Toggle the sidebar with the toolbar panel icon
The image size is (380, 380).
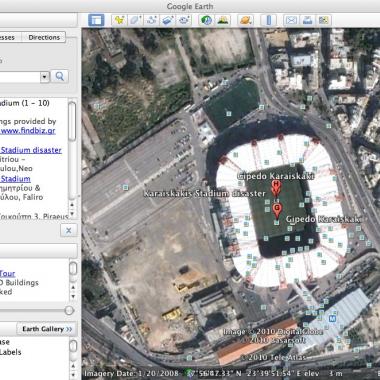(x=96, y=20)
